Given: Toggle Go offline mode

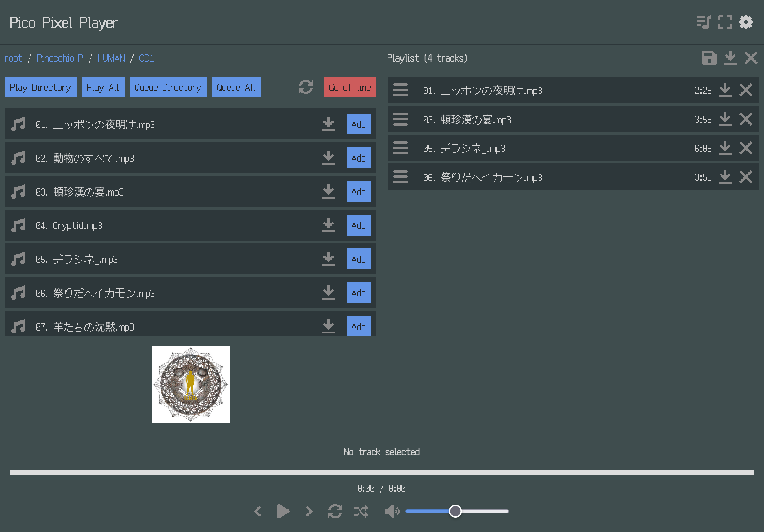Looking at the screenshot, I should point(350,87).
